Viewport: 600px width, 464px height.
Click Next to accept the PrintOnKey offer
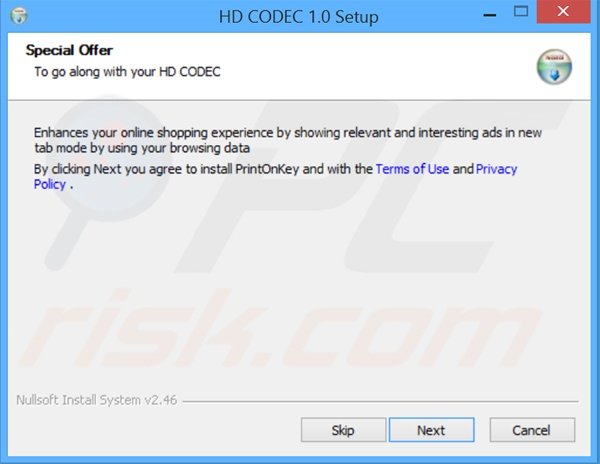432,430
